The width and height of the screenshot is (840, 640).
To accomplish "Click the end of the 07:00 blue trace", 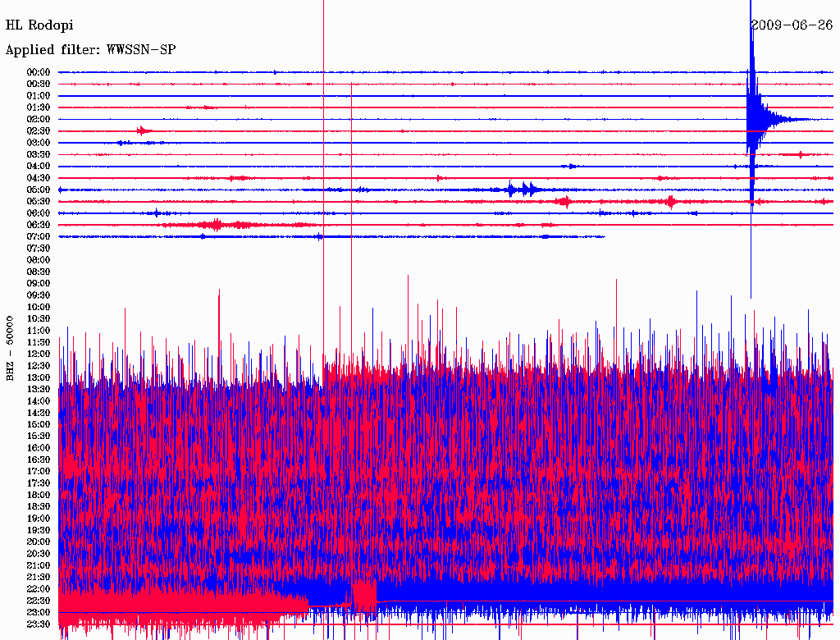I will (604, 236).
